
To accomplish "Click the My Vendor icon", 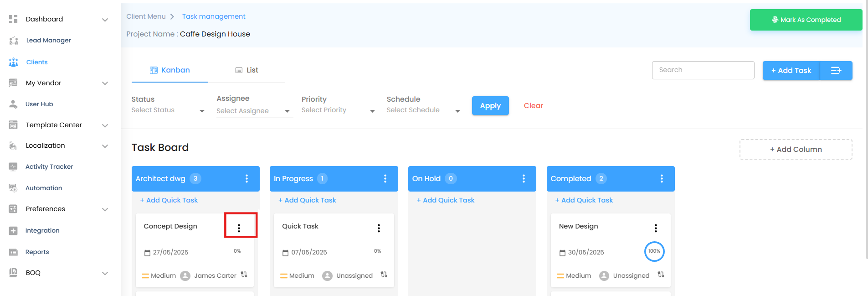I will [13, 83].
